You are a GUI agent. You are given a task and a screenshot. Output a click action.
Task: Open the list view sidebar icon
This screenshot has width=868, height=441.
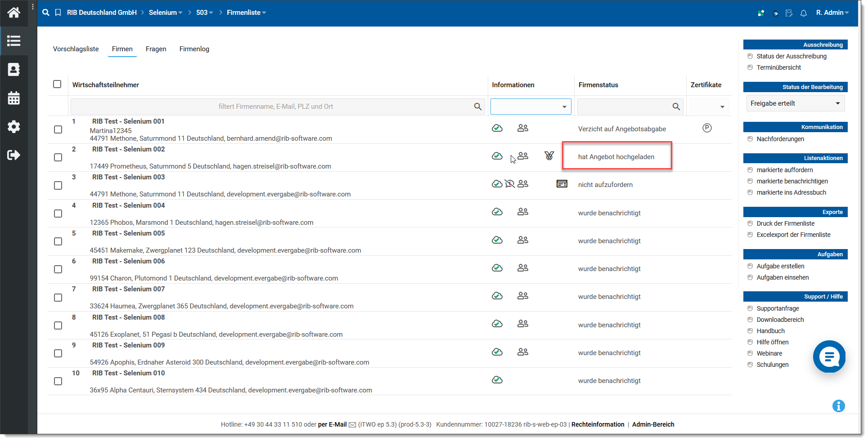(13, 41)
